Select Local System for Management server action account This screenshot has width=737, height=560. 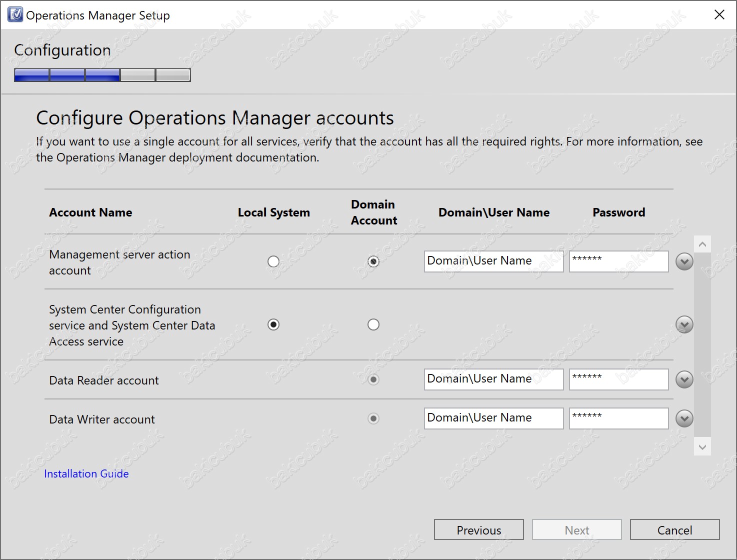(273, 261)
